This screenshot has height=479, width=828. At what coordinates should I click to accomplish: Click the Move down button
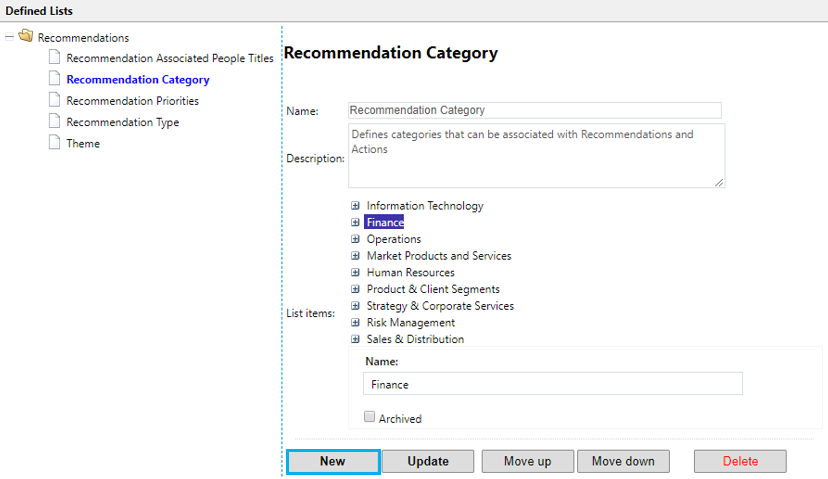point(623,461)
